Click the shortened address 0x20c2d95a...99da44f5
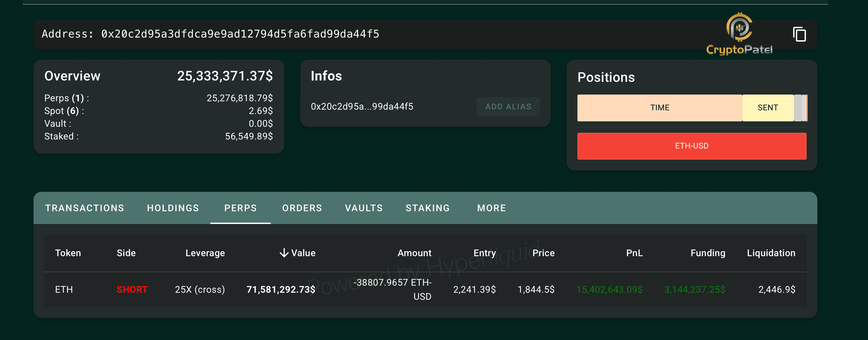Screen dimensions: 868x340 [362, 107]
